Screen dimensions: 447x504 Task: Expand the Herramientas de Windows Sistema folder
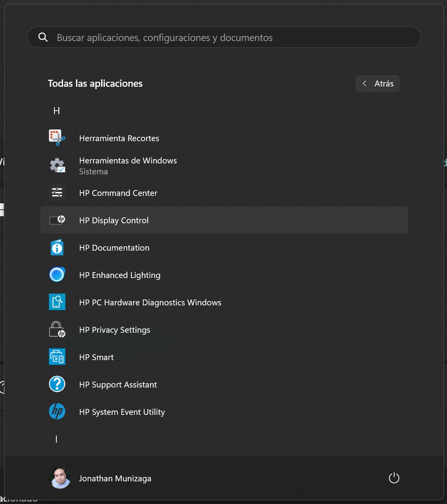pos(224,166)
